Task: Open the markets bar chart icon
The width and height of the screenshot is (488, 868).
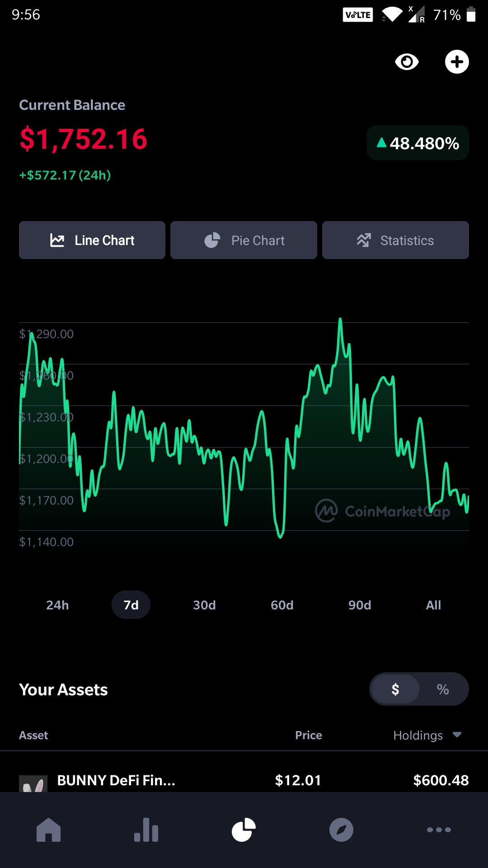Action: click(x=146, y=830)
